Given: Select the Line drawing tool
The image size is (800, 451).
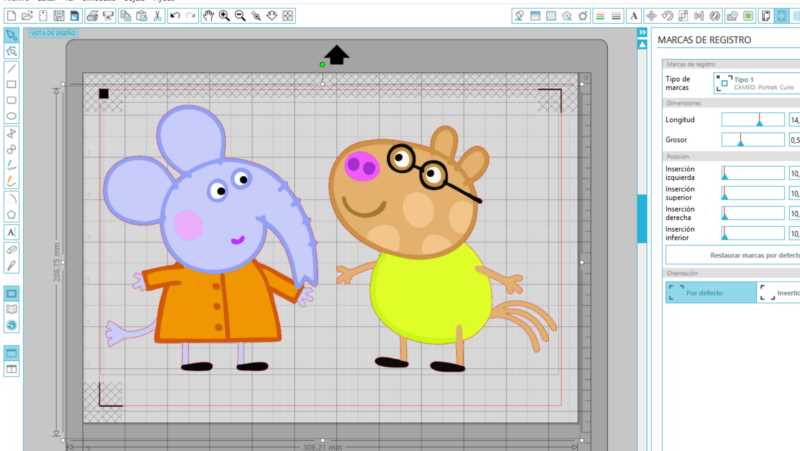Looking at the screenshot, I should coord(11,68).
